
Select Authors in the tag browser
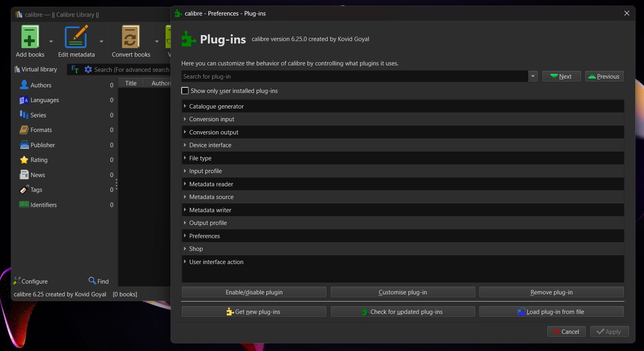41,85
